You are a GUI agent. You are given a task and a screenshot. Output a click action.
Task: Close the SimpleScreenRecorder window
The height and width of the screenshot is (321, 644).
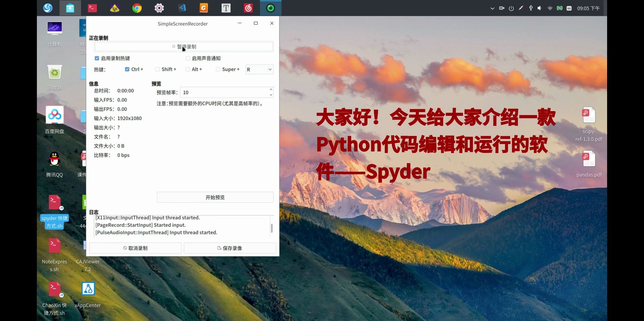coord(272,23)
